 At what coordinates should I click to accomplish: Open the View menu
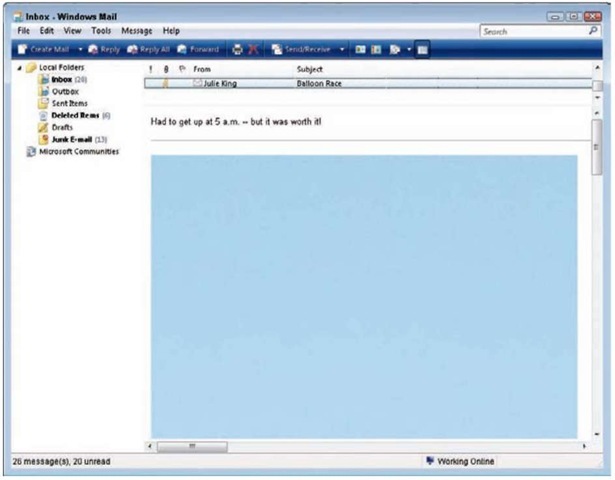click(73, 31)
